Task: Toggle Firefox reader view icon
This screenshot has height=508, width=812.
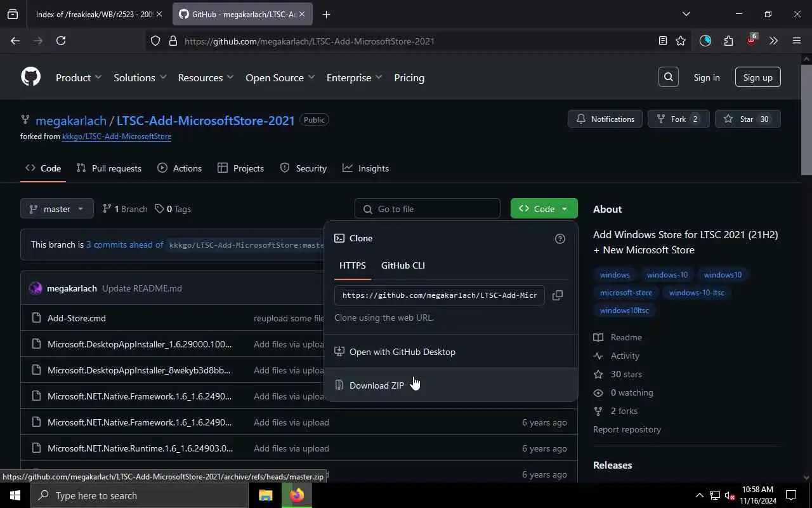Action: coord(663,41)
